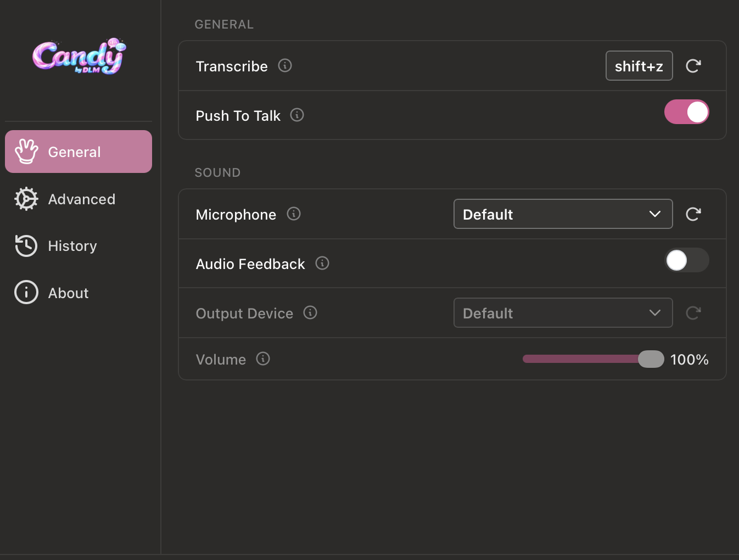Click the Audio Feedback label
This screenshot has height=560, width=739.
250,264
